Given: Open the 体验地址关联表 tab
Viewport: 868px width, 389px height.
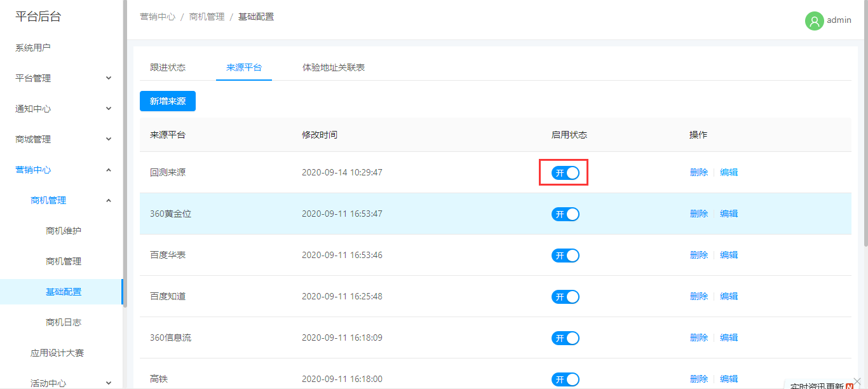Looking at the screenshot, I should pyautogui.click(x=334, y=67).
